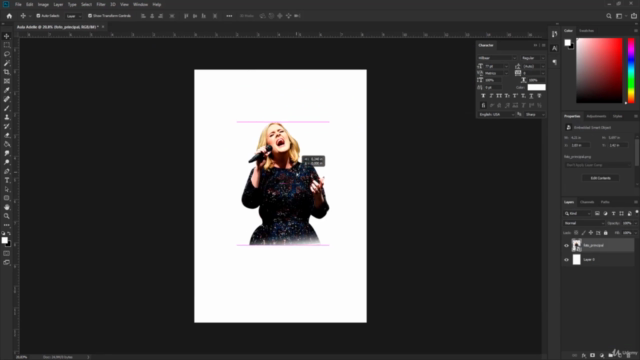This screenshot has width=640, height=360.
Task: Select the Hand tool
Action: pyautogui.click(x=7, y=207)
